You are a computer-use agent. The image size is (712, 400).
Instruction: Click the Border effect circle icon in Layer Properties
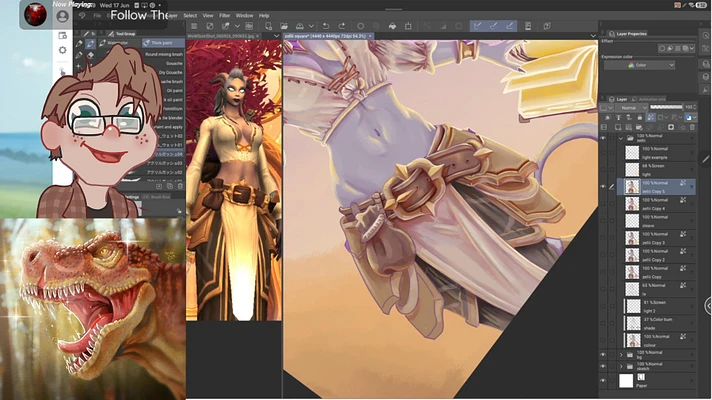coord(662,48)
